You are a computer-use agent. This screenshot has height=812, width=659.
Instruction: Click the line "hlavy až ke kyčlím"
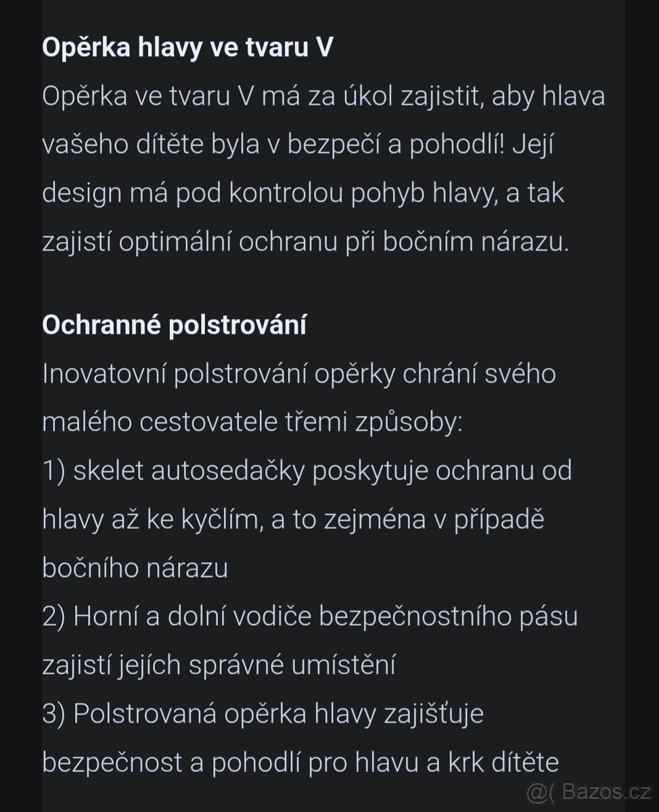point(294,520)
